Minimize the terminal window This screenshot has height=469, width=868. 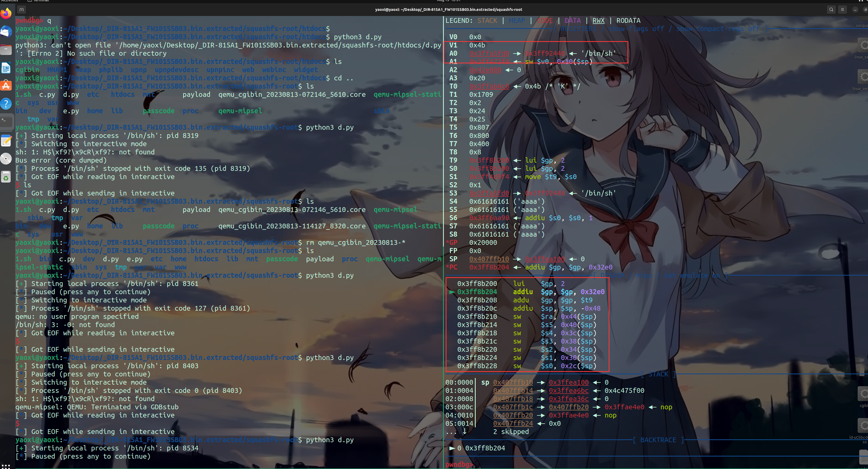pos(855,10)
